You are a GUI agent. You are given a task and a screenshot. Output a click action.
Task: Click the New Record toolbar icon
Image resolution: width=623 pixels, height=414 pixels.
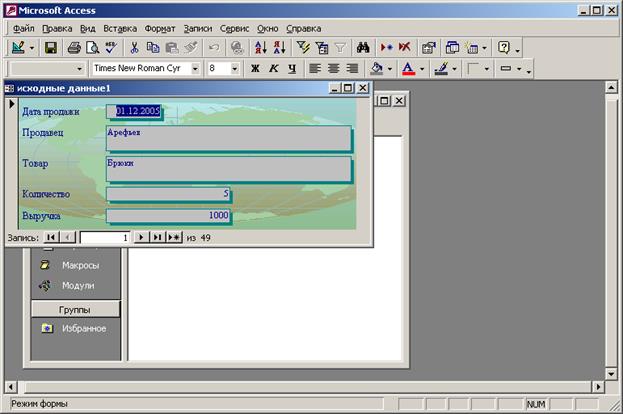(386, 48)
